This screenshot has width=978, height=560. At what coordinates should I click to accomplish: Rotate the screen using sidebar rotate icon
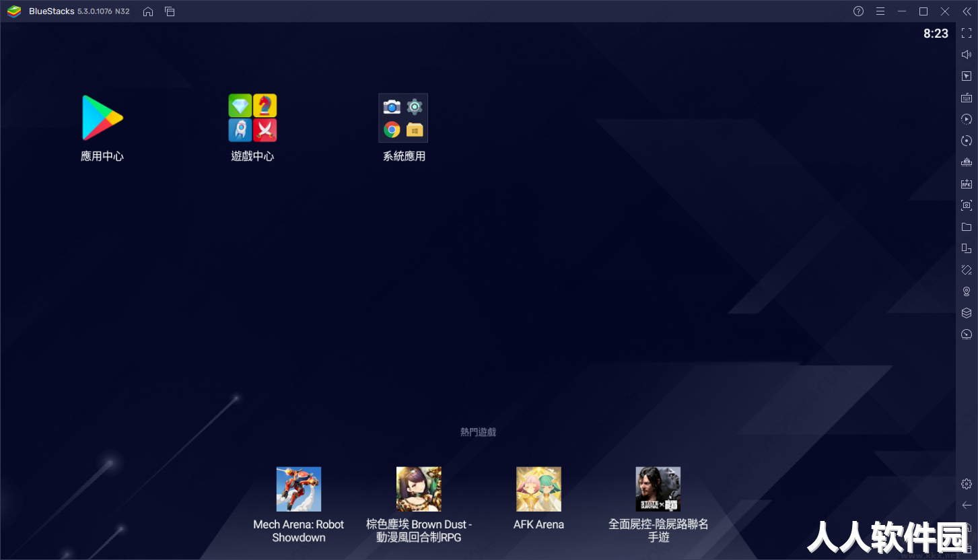pos(967,270)
